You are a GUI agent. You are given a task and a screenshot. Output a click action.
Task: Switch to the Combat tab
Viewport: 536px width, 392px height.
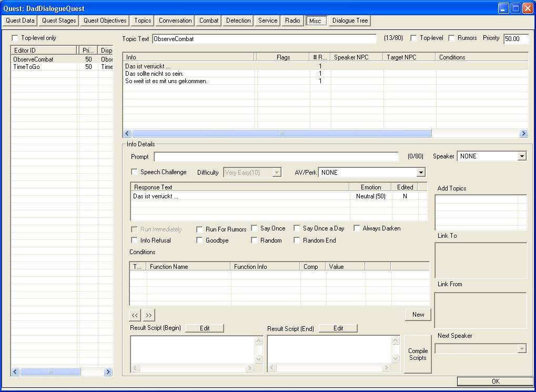[x=209, y=21]
